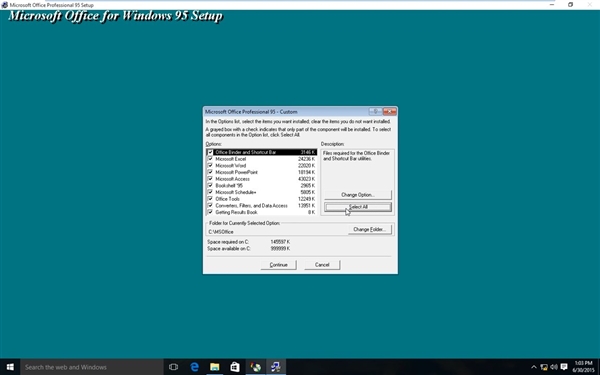
Task: Click the Space available on C: value
Action: (280, 248)
